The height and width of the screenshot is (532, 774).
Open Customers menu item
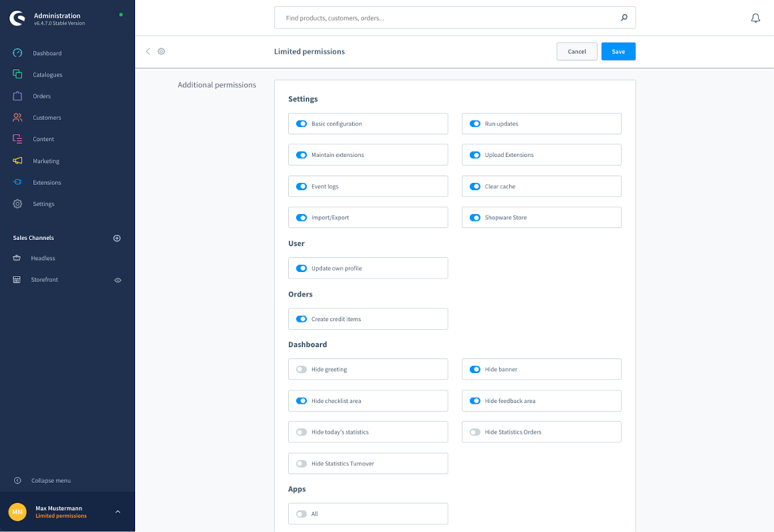coord(47,118)
